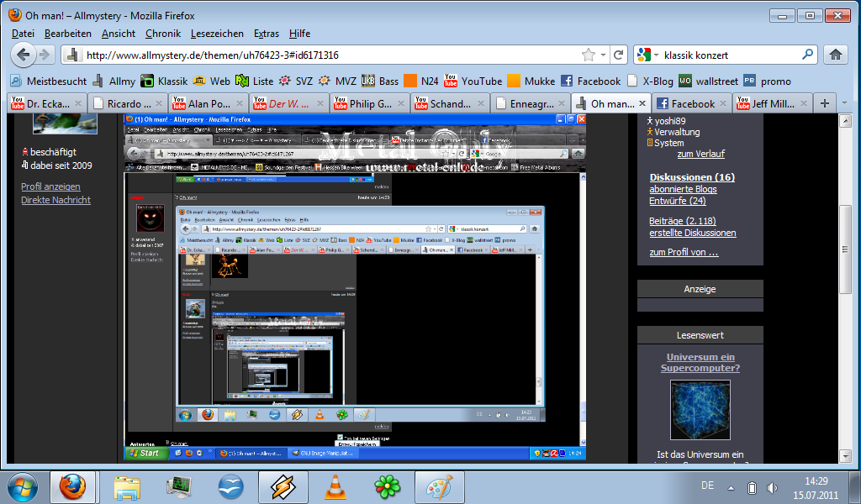This screenshot has height=504, width=861.
Task: Click the Profil anzeigen link
Action: click(x=50, y=186)
